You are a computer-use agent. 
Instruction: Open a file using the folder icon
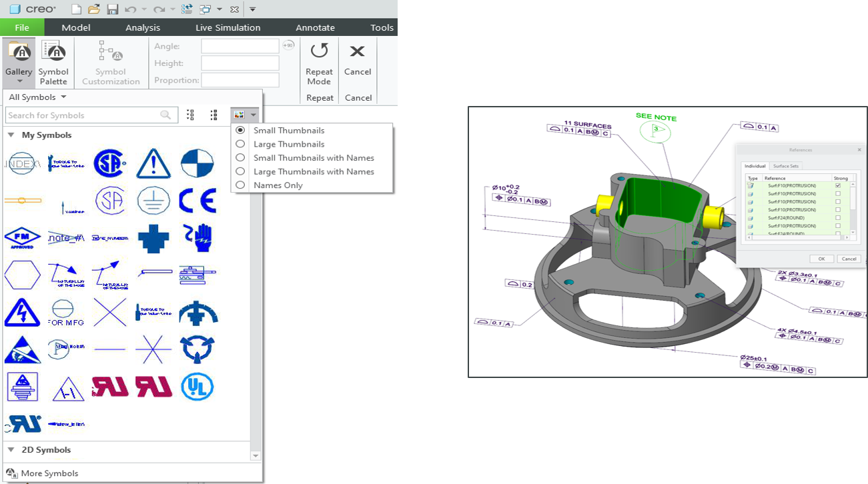(x=94, y=9)
